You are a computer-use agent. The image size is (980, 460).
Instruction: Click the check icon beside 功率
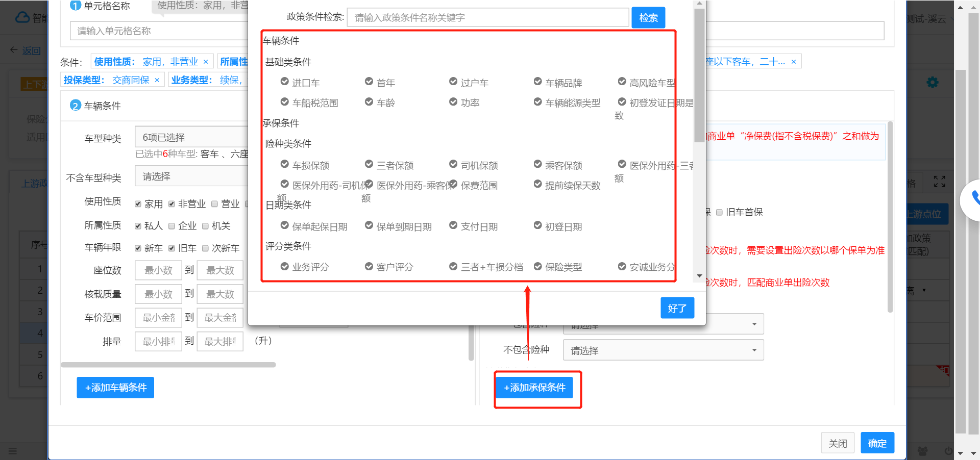pos(453,102)
